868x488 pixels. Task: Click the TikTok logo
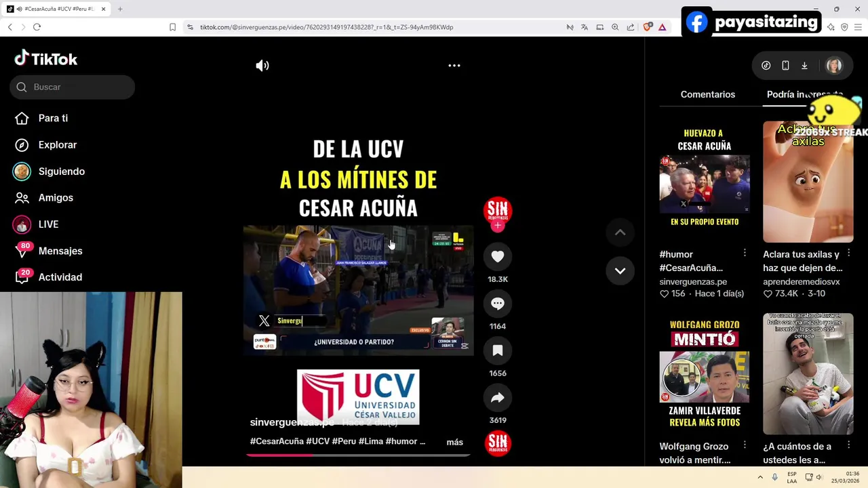[46, 59]
